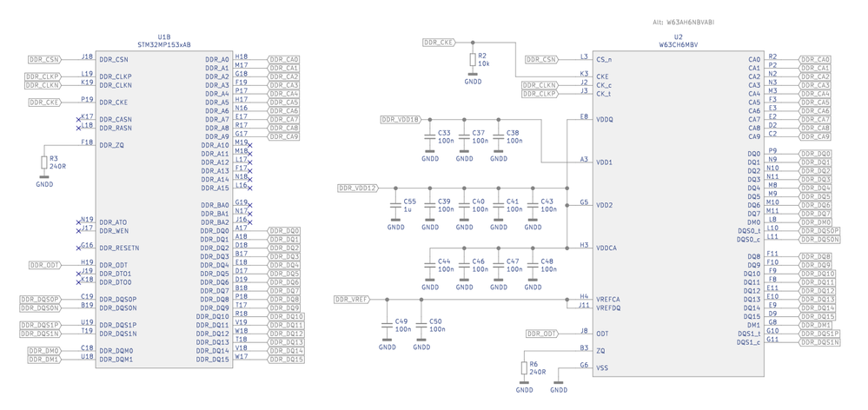Image resolution: width=868 pixels, height=410 pixels.
Task: Click the VDDQ pin name on U2
Action: tap(605, 120)
